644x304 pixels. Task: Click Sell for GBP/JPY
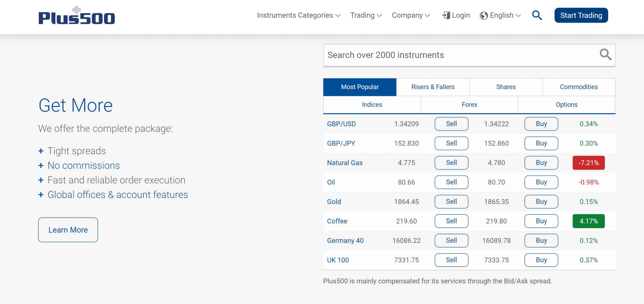[x=451, y=143]
